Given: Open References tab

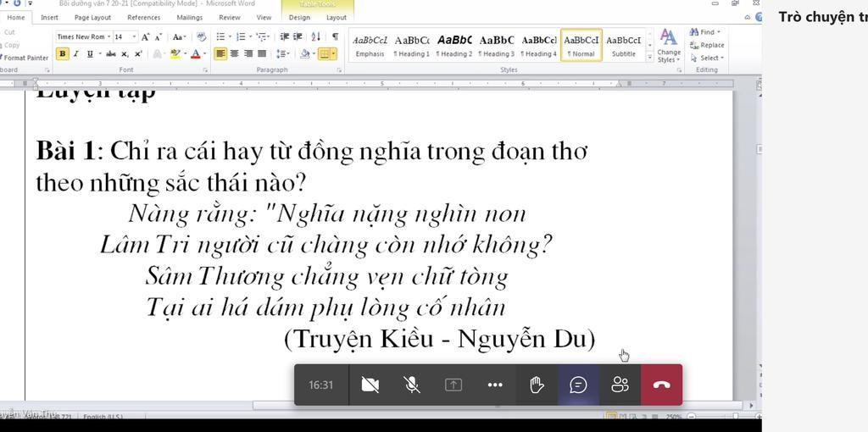Looking at the screenshot, I should point(144,18).
